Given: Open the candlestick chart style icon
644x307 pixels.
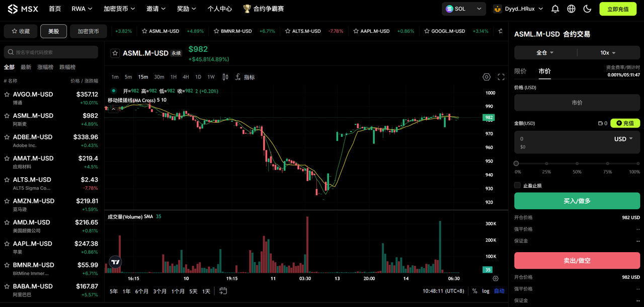Looking at the screenshot, I should (225, 77).
